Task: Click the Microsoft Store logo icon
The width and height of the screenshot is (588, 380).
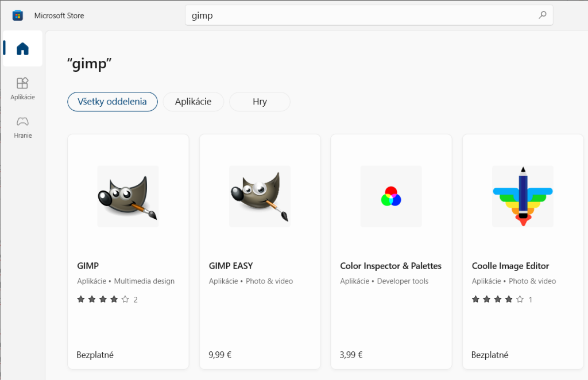Action: point(18,15)
